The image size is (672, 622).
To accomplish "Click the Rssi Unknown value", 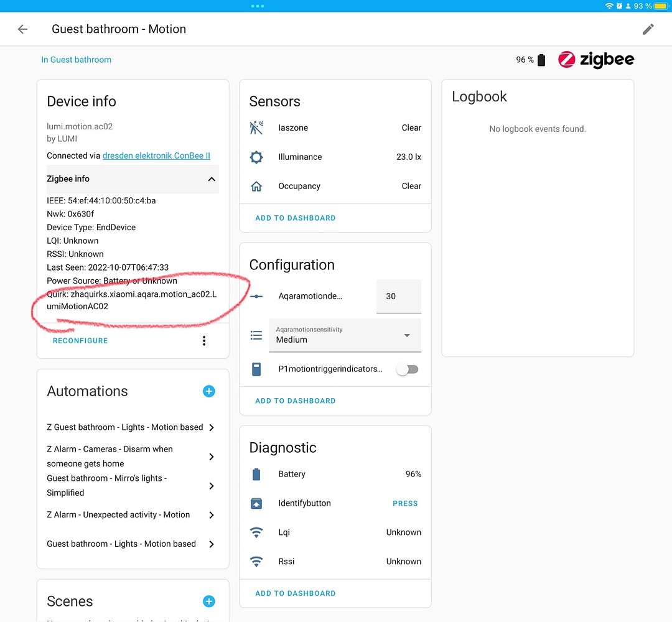I will (x=403, y=561).
